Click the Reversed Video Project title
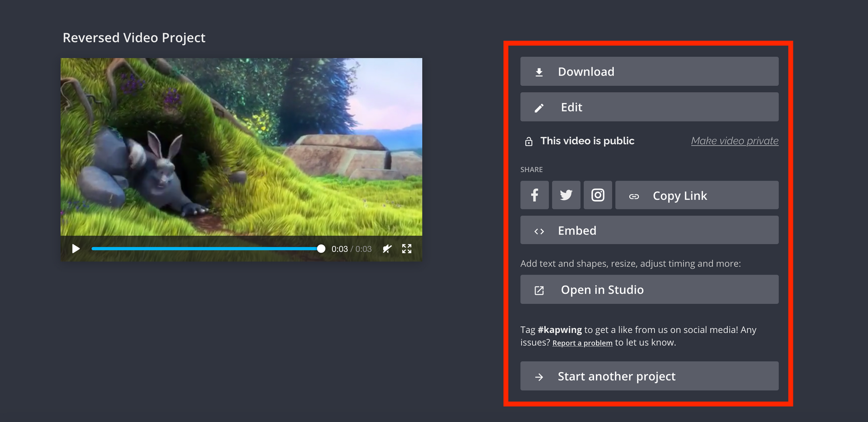The width and height of the screenshot is (868, 422). [134, 38]
